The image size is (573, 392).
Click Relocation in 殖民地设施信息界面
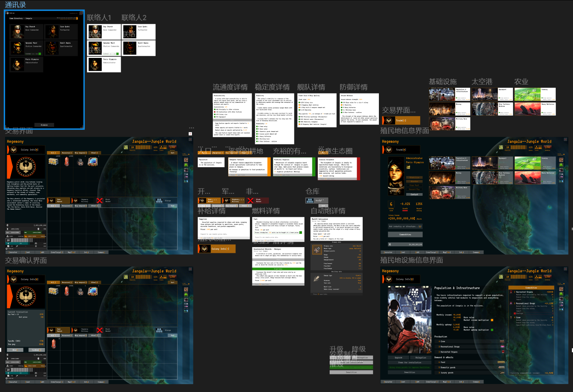click(421, 358)
